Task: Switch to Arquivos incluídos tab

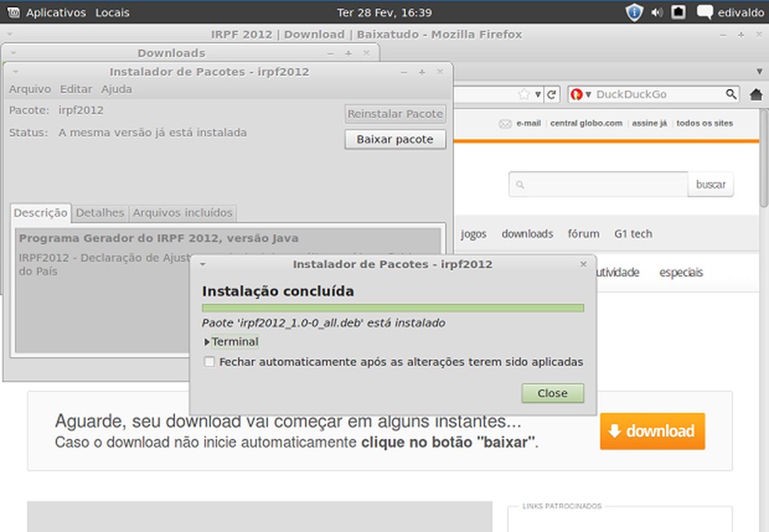Action: pyautogui.click(x=182, y=212)
